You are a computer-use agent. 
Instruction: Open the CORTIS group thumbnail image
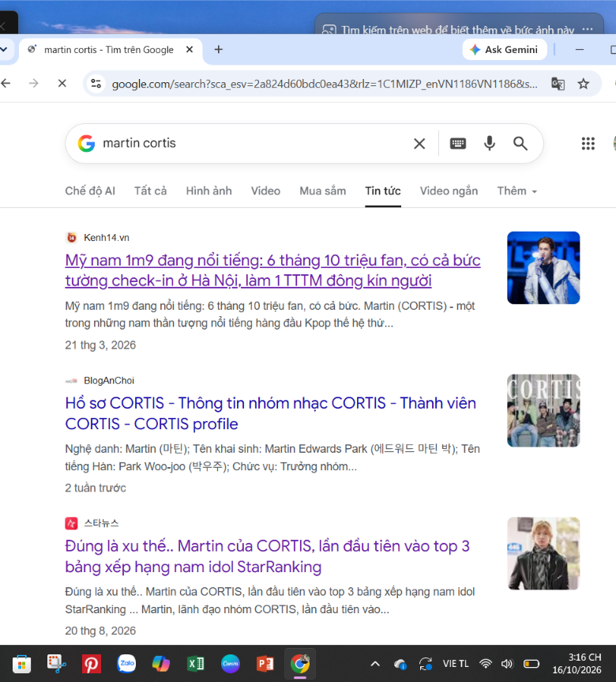543,411
